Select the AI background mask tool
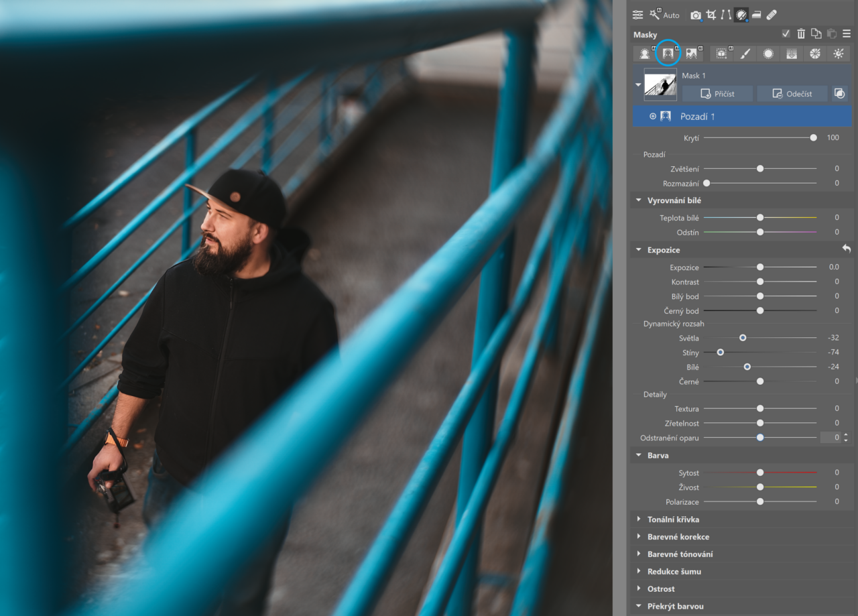858x616 pixels. [x=667, y=54]
